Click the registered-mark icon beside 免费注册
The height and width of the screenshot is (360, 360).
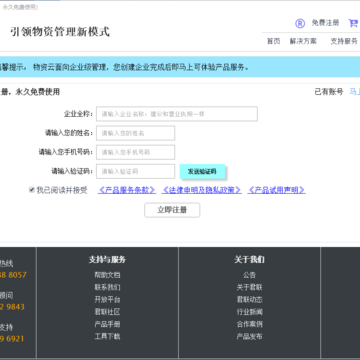pos(300,23)
